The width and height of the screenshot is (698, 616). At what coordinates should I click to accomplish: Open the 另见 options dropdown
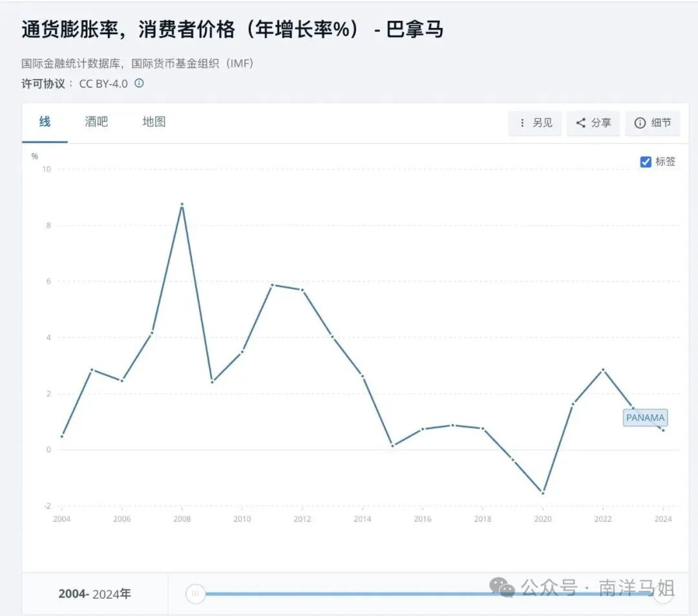[x=536, y=123]
